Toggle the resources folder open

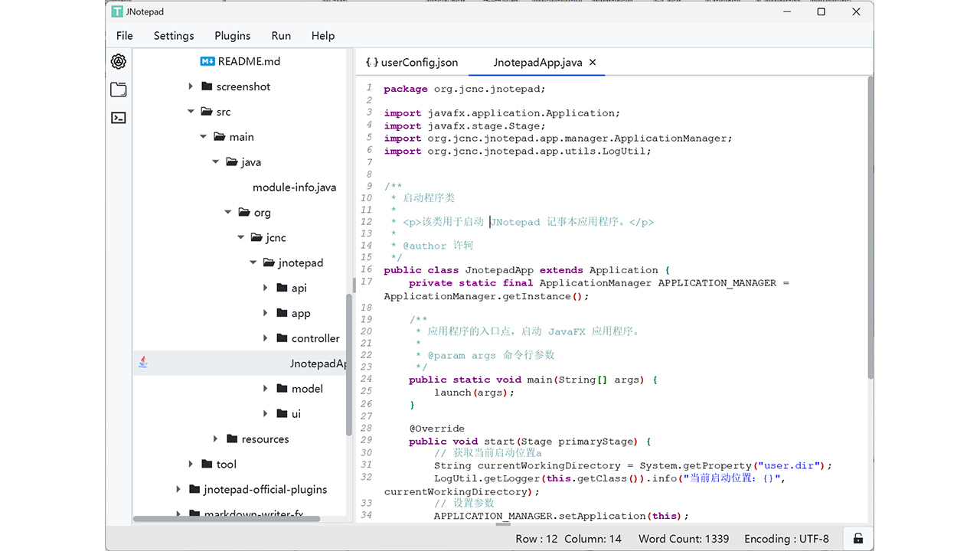click(215, 439)
